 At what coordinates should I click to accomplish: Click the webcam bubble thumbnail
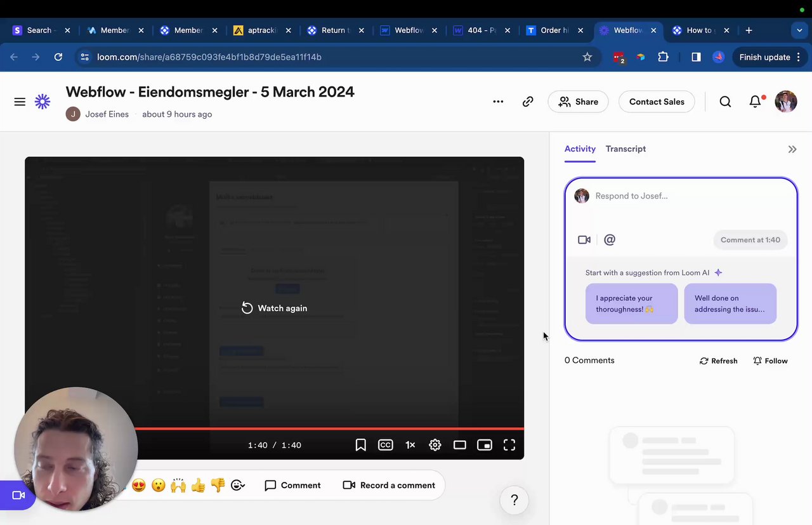tap(75, 449)
